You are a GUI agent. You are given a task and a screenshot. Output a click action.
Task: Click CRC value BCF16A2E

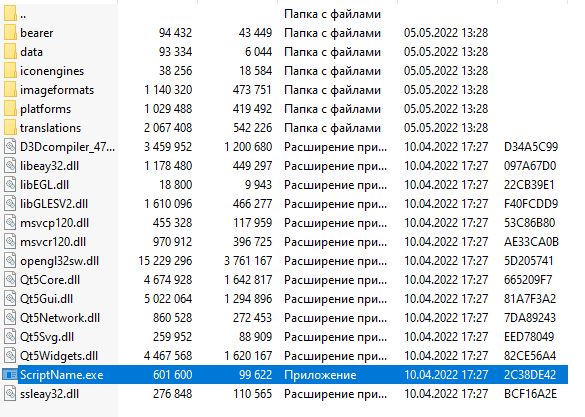[530, 394]
